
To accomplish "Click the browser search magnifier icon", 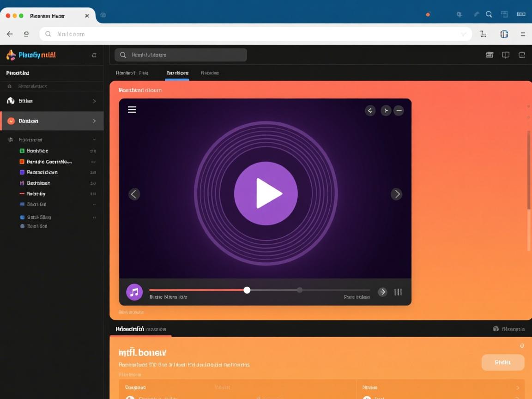I will [489, 14].
